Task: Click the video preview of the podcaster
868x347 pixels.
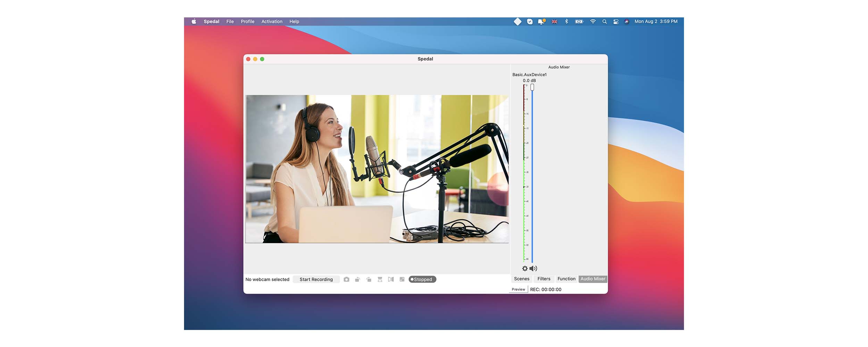Action: pos(377,169)
